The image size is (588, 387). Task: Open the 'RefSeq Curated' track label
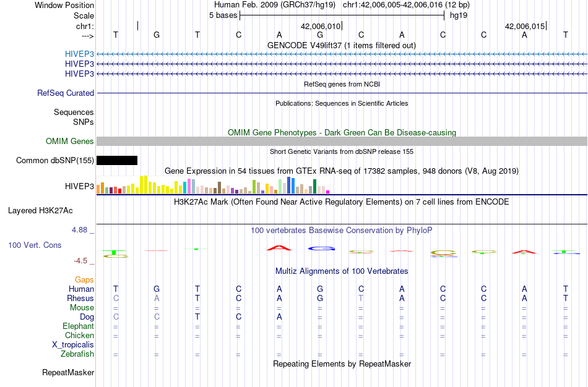coord(66,93)
